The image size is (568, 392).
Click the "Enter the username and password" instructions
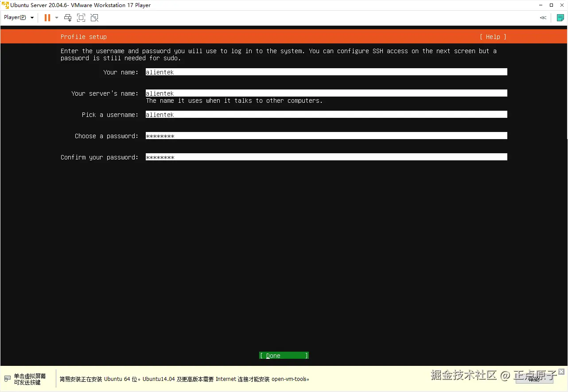click(279, 54)
